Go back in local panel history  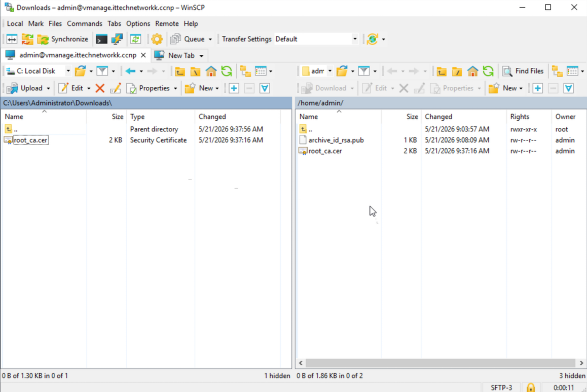[x=130, y=71]
